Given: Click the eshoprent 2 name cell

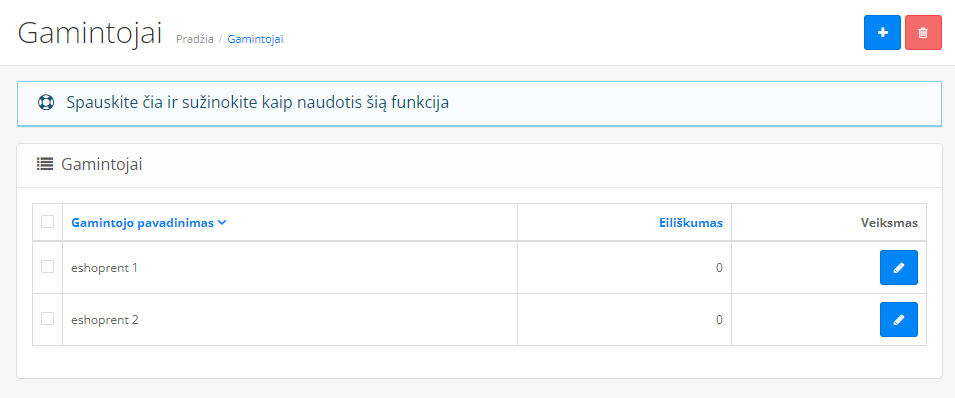Looking at the screenshot, I should pyautogui.click(x=290, y=319).
